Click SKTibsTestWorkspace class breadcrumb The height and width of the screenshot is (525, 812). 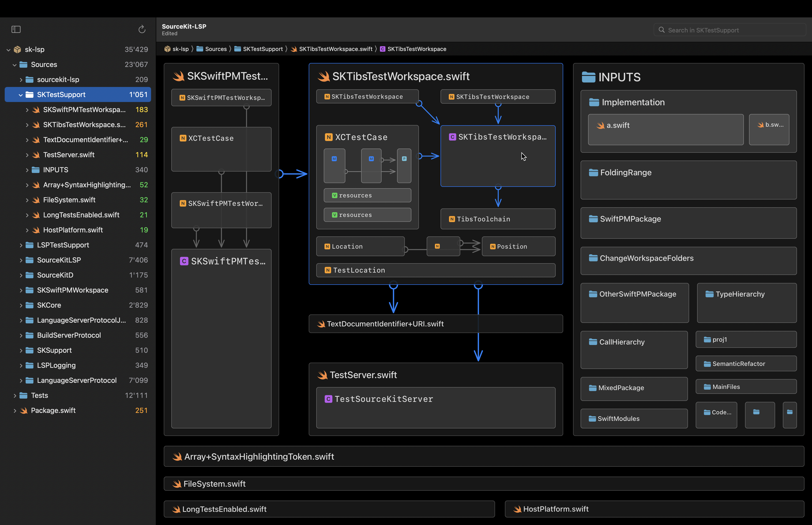click(413, 49)
